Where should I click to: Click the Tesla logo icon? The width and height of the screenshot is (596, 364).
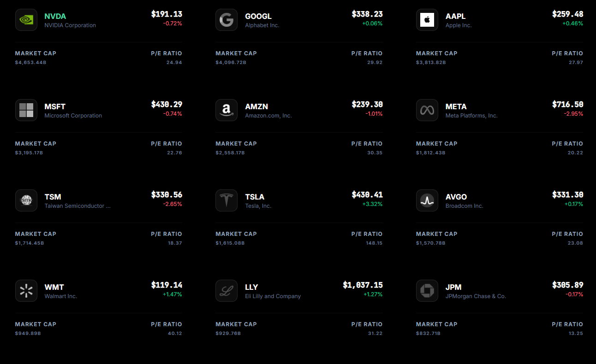coord(226,200)
